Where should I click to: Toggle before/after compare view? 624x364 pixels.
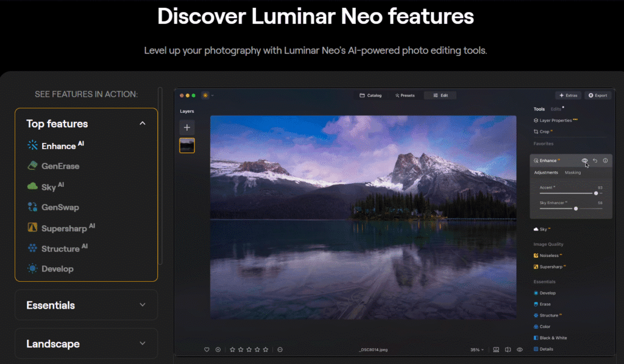(508, 349)
